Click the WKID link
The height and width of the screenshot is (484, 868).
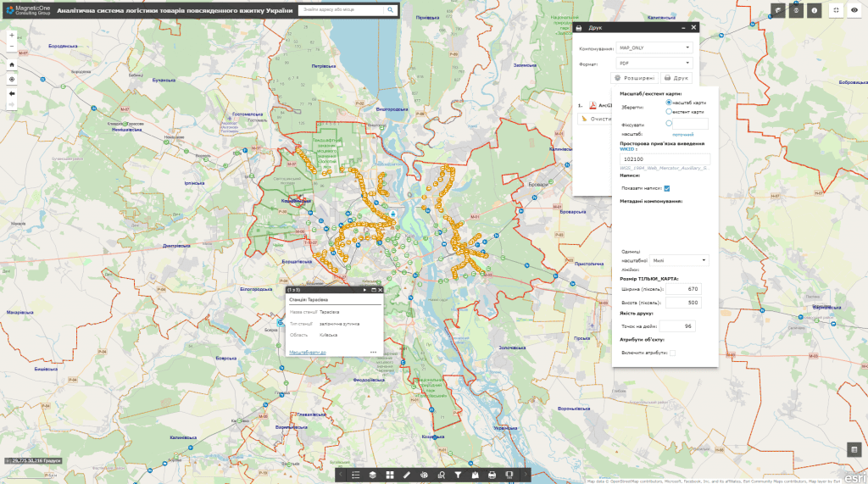point(626,149)
